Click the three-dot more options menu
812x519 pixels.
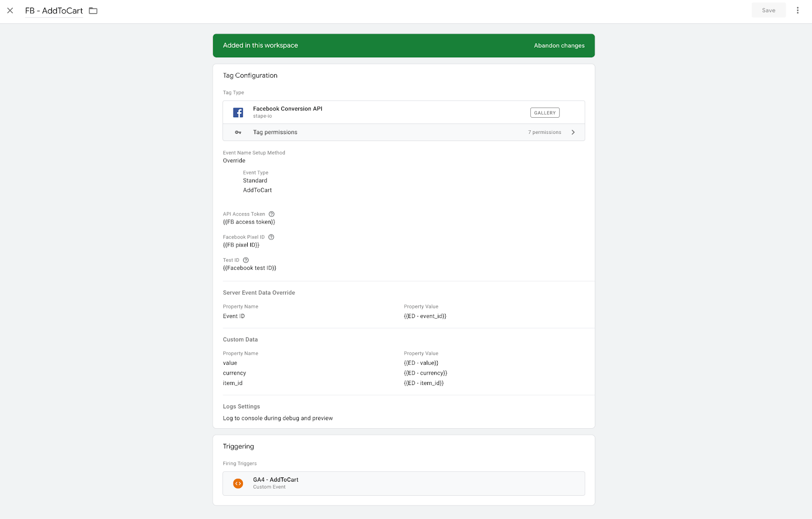(797, 10)
